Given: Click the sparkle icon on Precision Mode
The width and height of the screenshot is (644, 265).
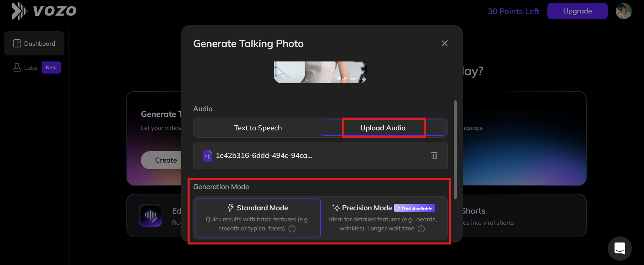Looking at the screenshot, I should pyautogui.click(x=336, y=208).
